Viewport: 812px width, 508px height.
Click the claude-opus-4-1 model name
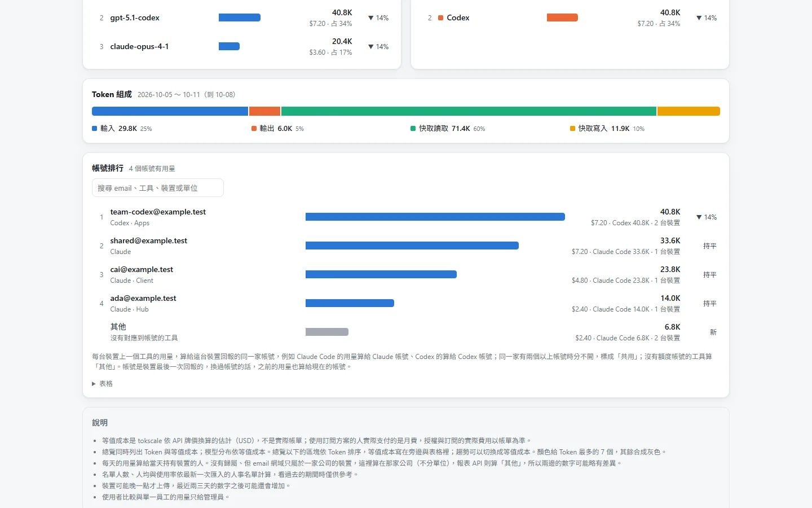click(139, 47)
